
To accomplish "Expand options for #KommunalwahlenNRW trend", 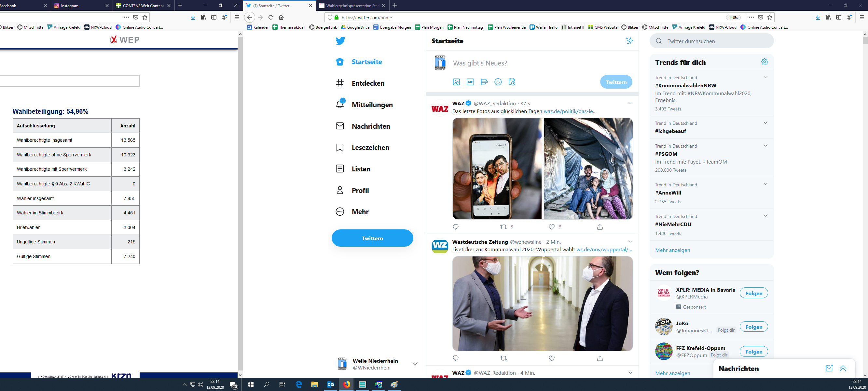I will coord(765,77).
